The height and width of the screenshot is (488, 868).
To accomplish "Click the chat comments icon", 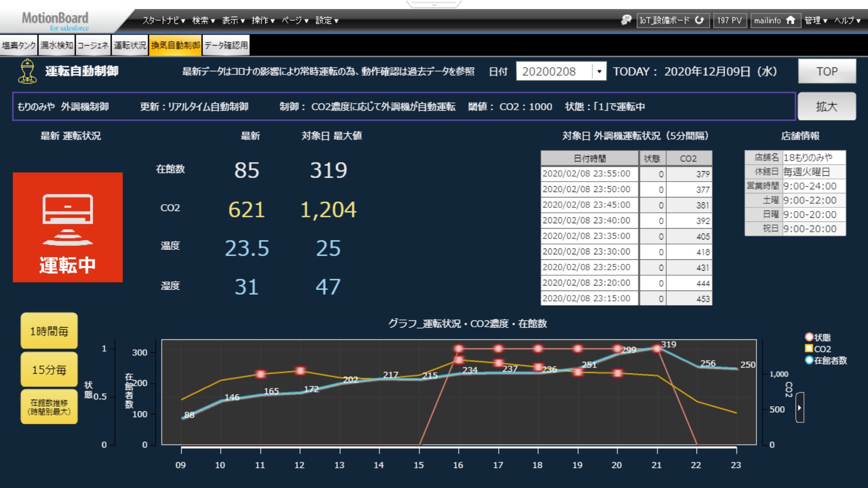I will pos(626,20).
